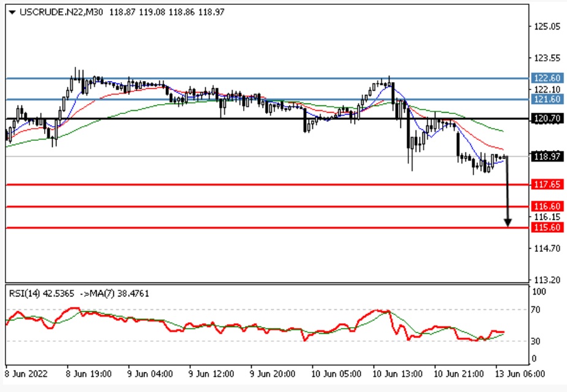
Task: Click the RSI level 30 label
Action: click(536, 341)
